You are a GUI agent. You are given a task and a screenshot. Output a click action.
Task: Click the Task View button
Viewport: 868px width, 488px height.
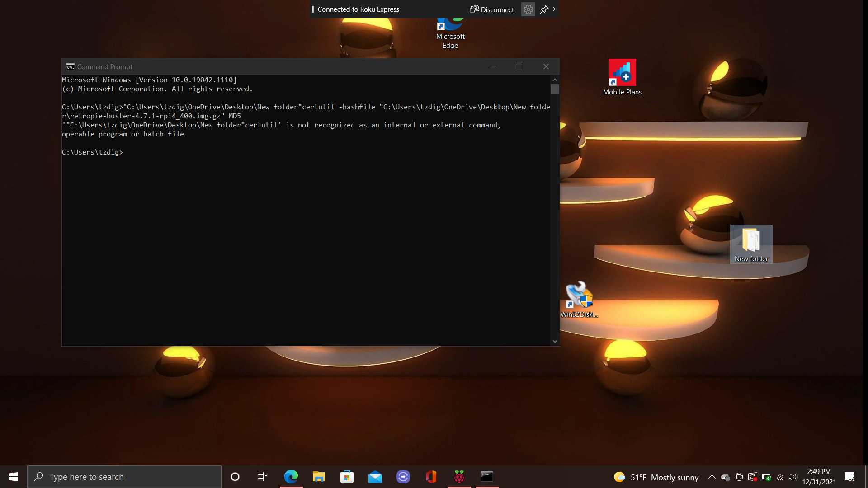[x=262, y=477]
